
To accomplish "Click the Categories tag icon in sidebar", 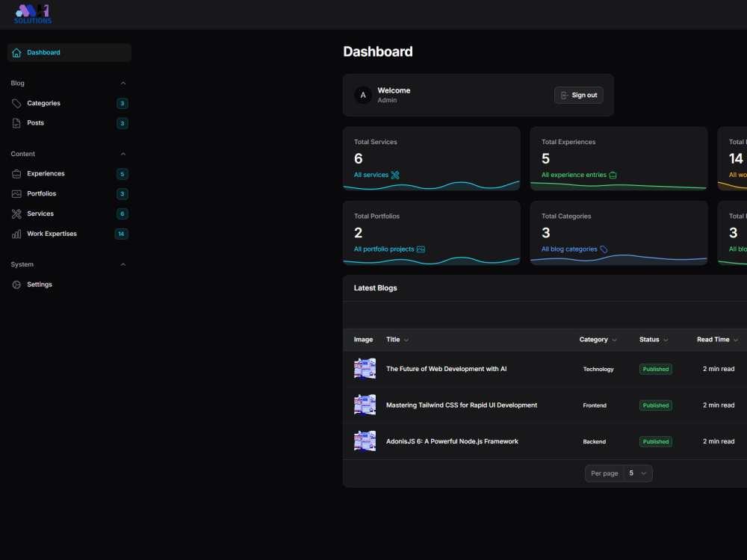I will point(16,103).
